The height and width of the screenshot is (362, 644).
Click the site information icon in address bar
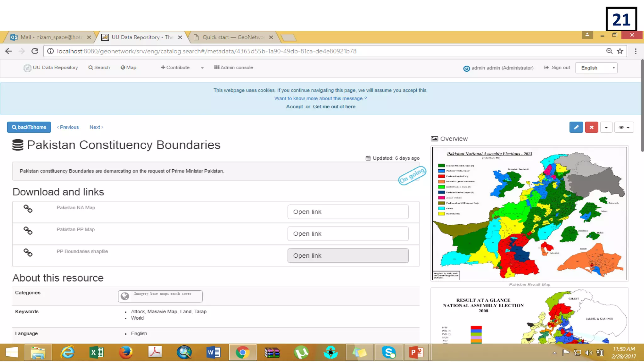[x=50, y=51]
